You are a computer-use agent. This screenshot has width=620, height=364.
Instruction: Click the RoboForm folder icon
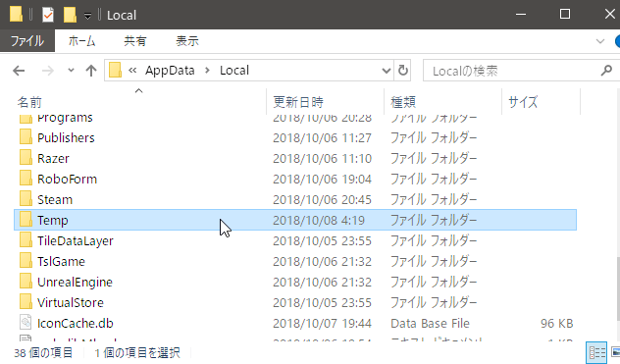[x=26, y=179]
